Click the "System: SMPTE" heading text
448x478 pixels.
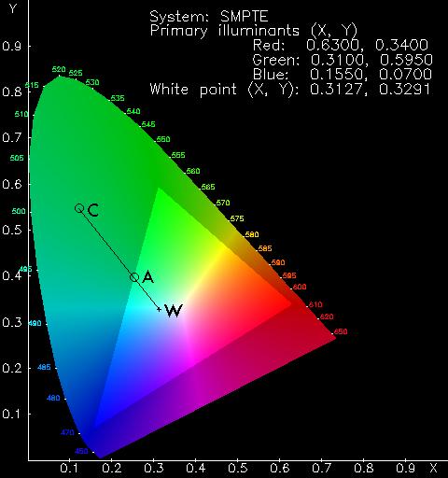[209, 17]
